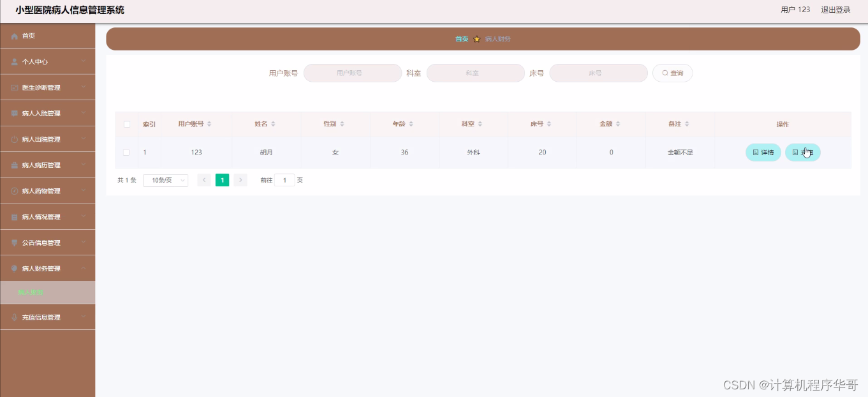Focus the 床号 search input field

click(598, 73)
